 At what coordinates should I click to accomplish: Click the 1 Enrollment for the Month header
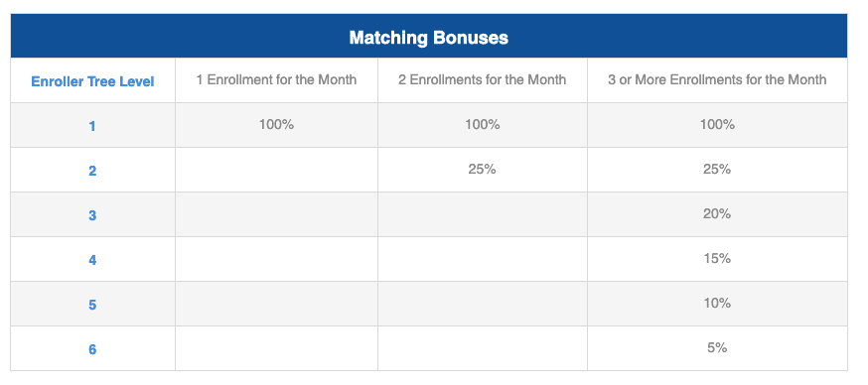pyautogui.click(x=276, y=79)
